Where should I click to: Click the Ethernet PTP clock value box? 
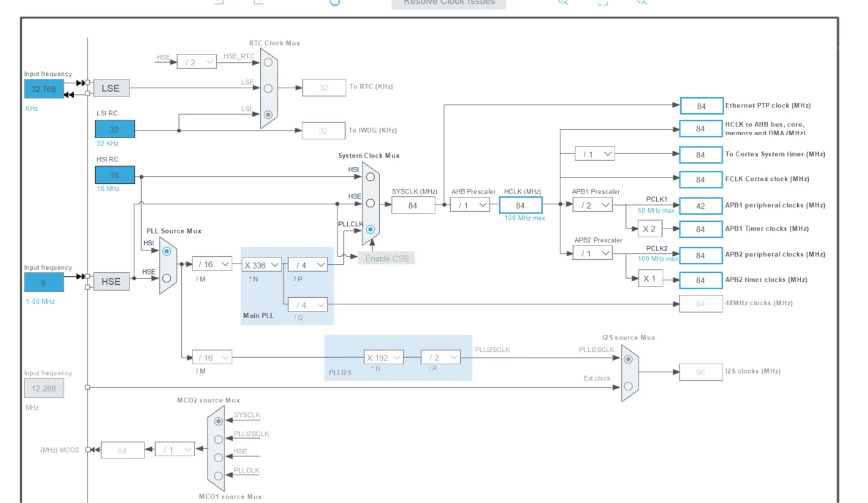[x=701, y=106]
